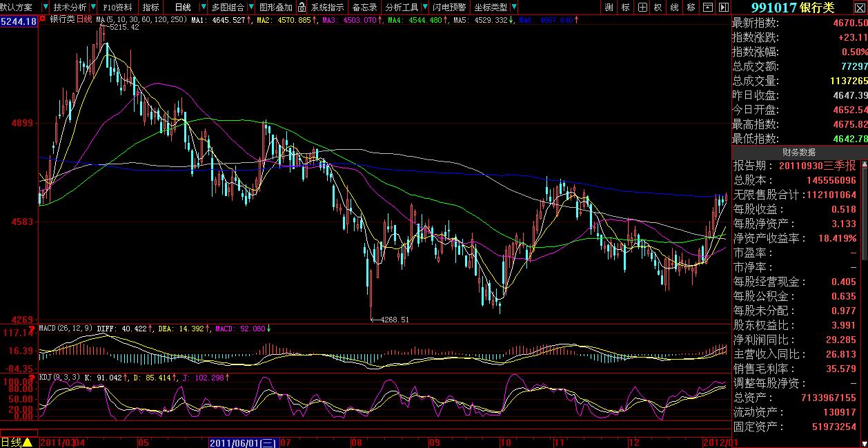This screenshot has height=448, width=868.
Task: Click the 净资产收益率 value 18.419%
Action: click(x=837, y=238)
